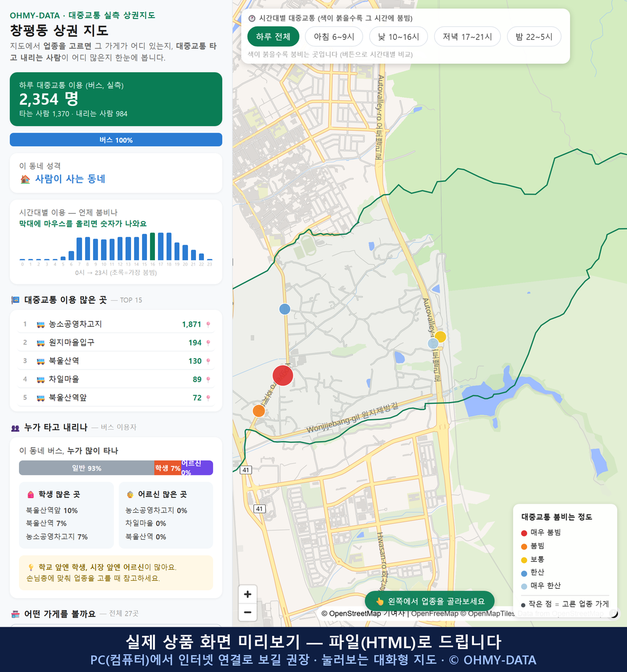Click the large red bus stop marker
627x672 pixels.
(x=283, y=375)
